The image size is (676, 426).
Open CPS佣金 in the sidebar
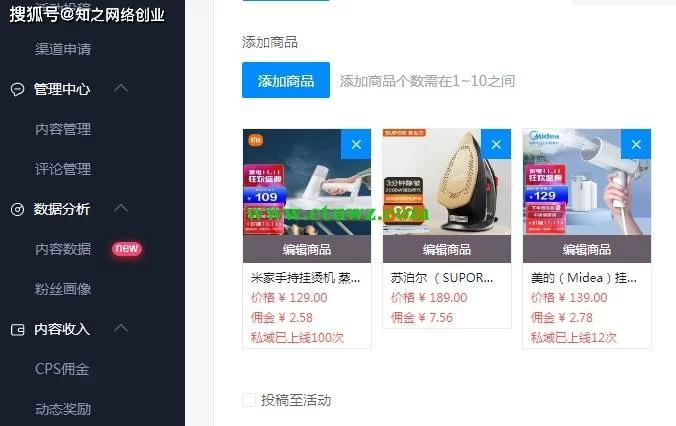(62, 369)
